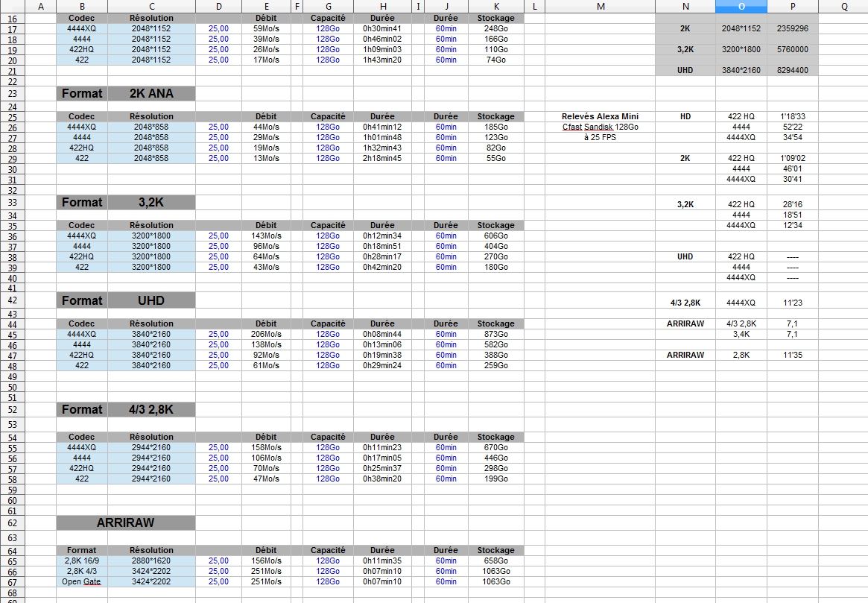Select the 2359296 value cell

click(x=792, y=28)
